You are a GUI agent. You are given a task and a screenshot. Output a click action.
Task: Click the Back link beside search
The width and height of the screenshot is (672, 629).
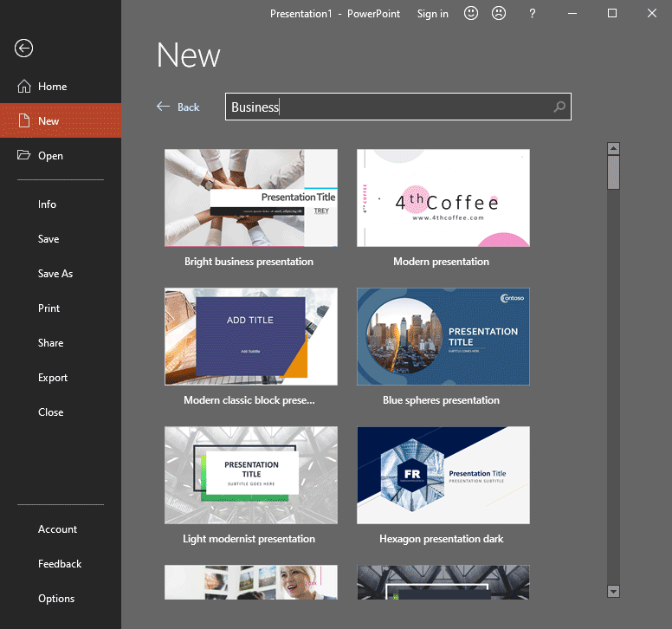[x=178, y=107]
